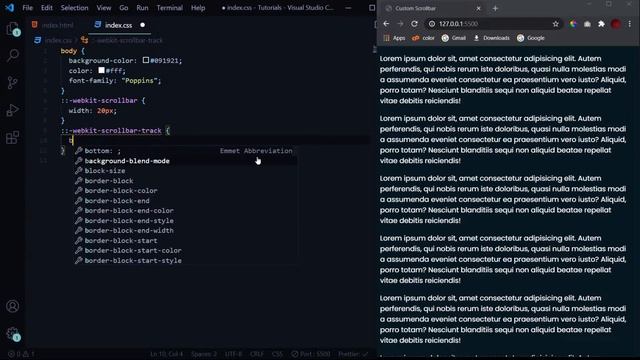Bookmark this page with the star icon
640x360 pixels.
coord(556,24)
